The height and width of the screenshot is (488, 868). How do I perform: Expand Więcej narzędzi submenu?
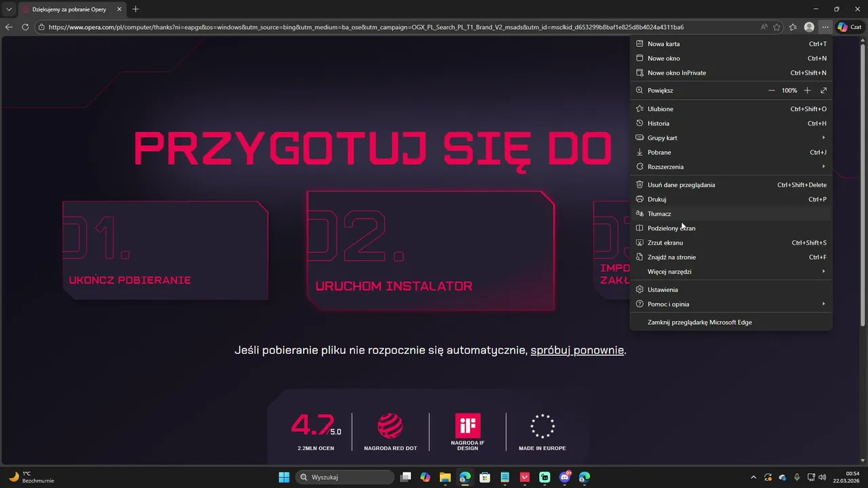pos(731,271)
